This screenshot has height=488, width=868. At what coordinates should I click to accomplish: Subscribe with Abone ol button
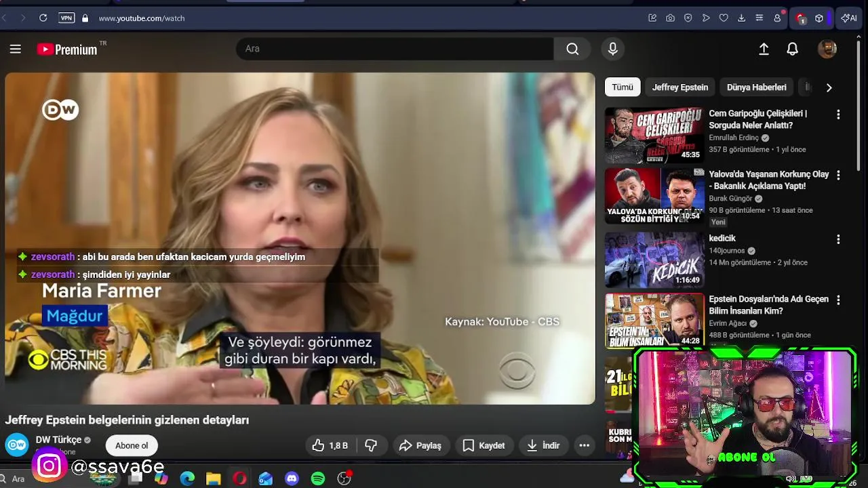point(132,445)
